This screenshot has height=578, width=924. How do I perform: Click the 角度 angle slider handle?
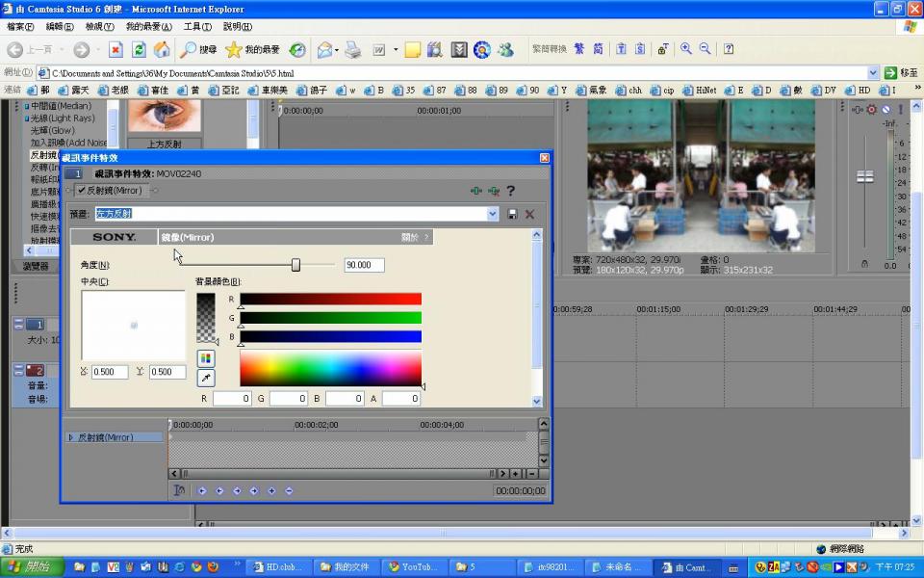[x=295, y=265]
